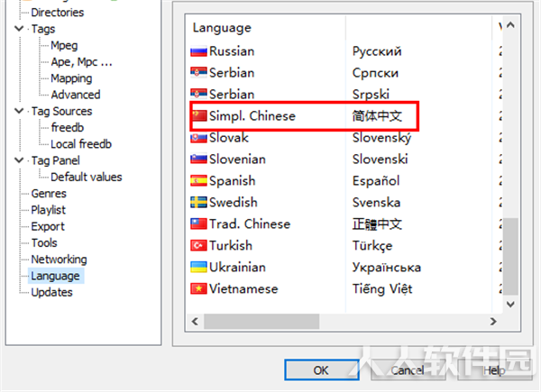Open the Genres settings page

[x=49, y=194]
